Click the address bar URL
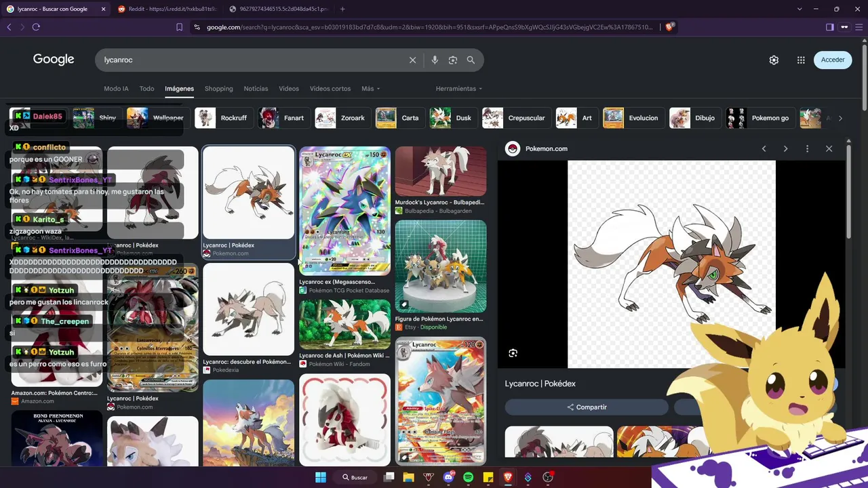The height and width of the screenshot is (488, 868). [429, 27]
